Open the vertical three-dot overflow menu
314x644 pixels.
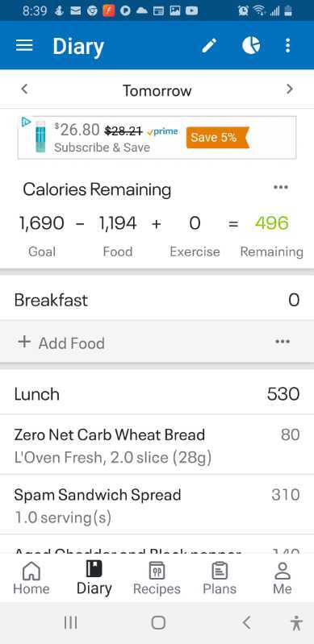pyautogui.click(x=287, y=46)
